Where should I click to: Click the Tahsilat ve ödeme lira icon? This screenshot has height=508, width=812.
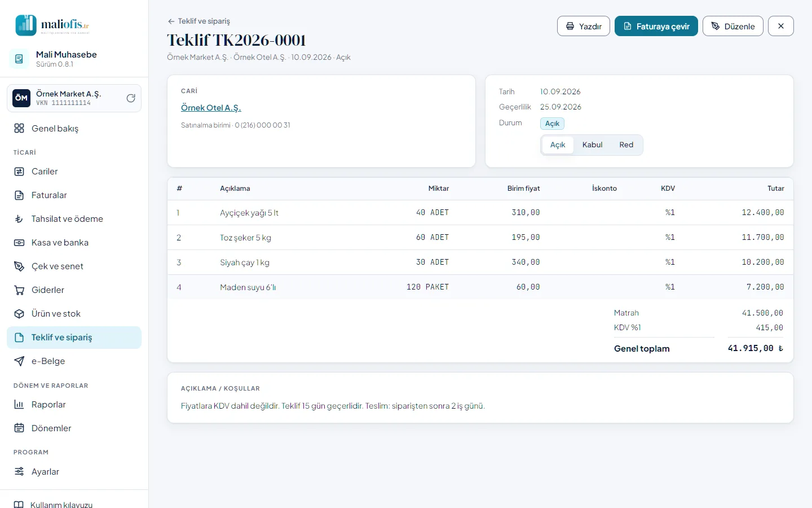coord(19,219)
